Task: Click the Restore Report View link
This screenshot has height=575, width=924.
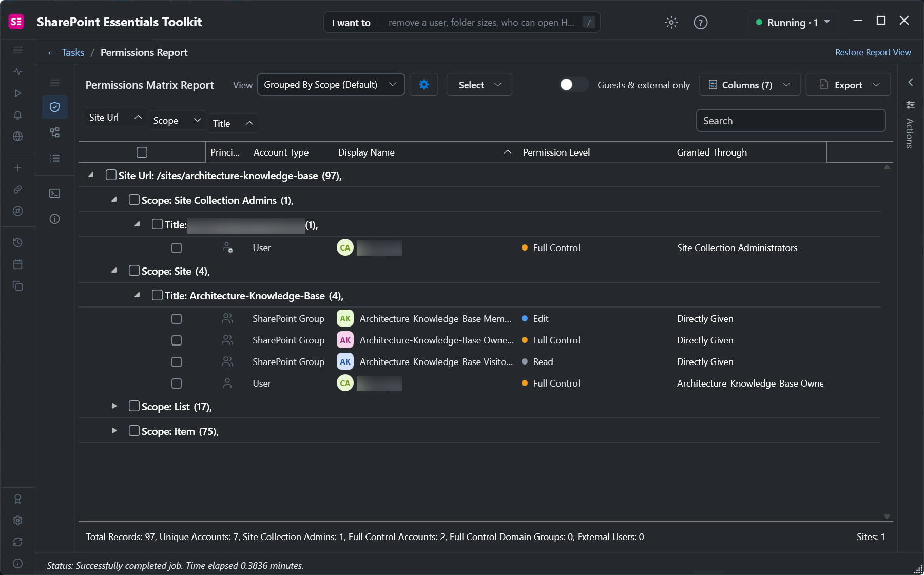Action: tap(873, 52)
